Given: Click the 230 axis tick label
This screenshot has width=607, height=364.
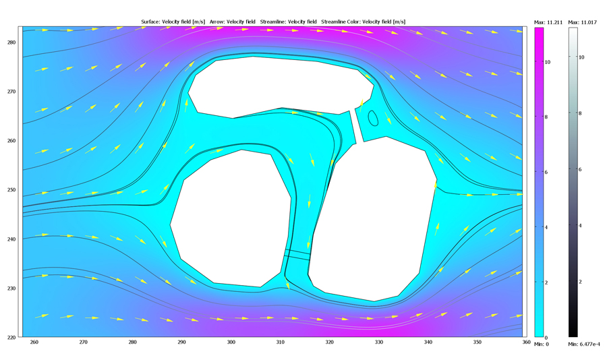Looking at the screenshot, I should pos(11,289).
